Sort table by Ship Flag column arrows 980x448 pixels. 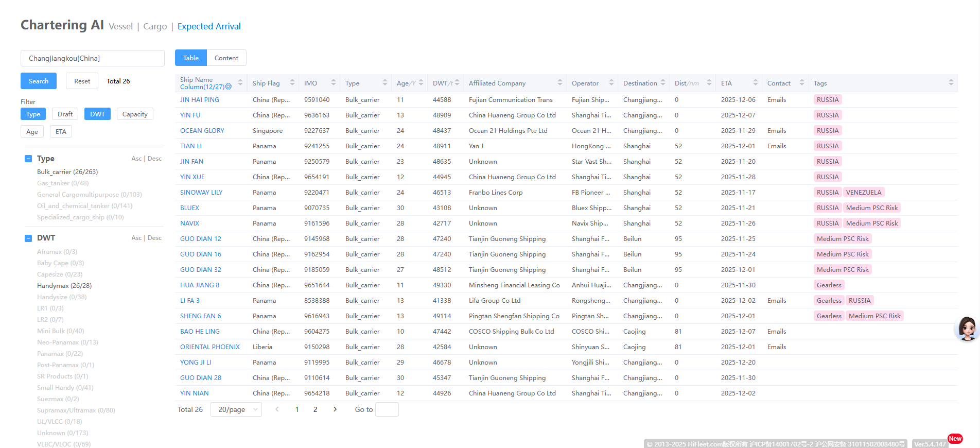[292, 83]
